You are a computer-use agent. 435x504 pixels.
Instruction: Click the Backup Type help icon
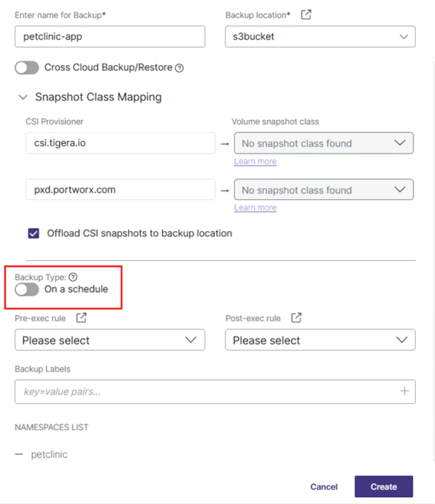pyautogui.click(x=73, y=277)
